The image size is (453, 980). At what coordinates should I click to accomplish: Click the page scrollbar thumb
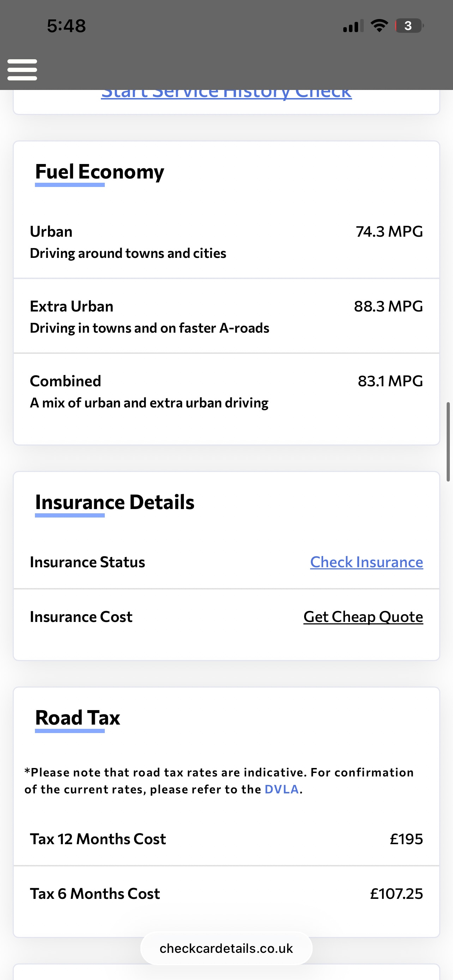coord(448,441)
